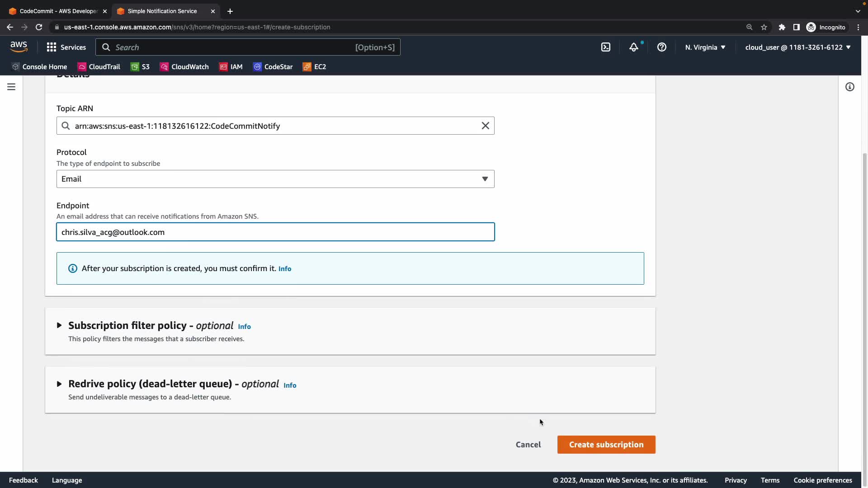The height and width of the screenshot is (488, 868).
Task: Click the help question mark icon
Action: 662,47
